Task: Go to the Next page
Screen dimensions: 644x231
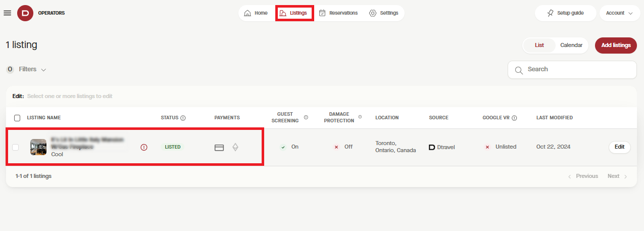Action: pos(617,176)
